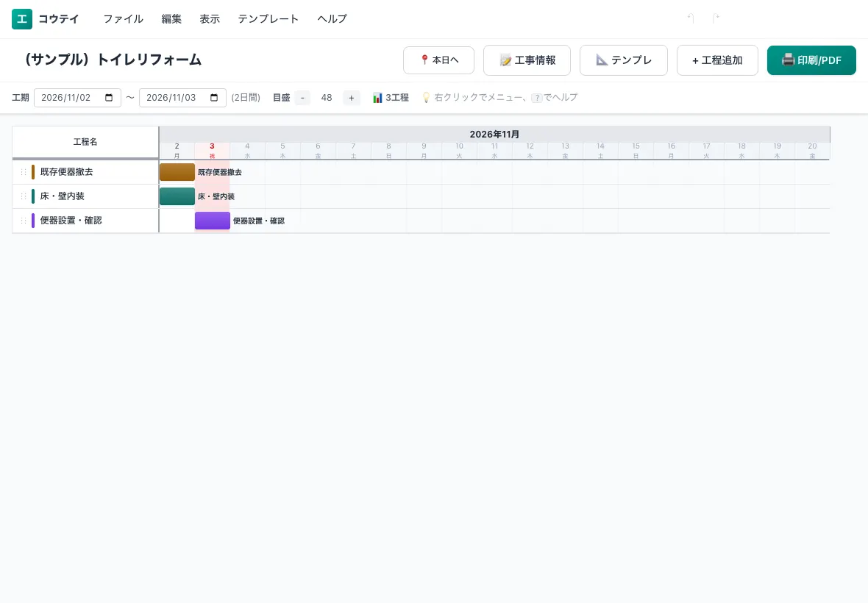Click the date 10 column header

click(460, 151)
